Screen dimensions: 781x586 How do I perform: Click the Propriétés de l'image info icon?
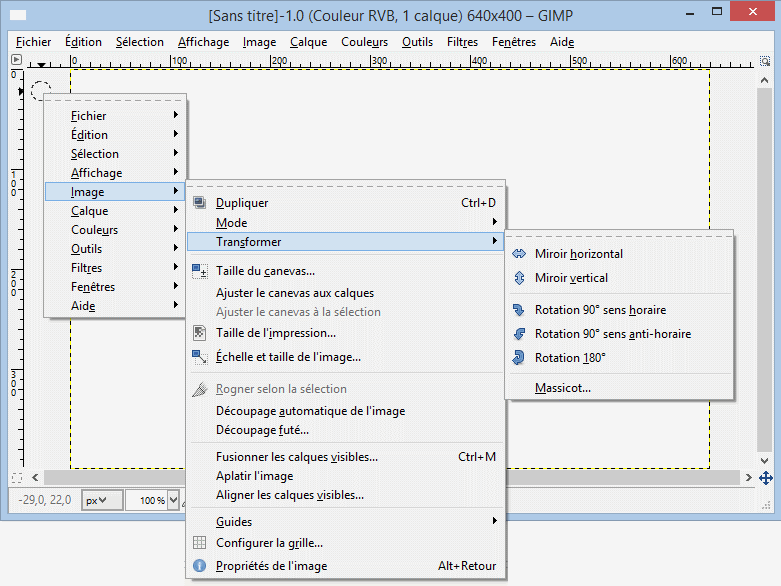(199, 566)
